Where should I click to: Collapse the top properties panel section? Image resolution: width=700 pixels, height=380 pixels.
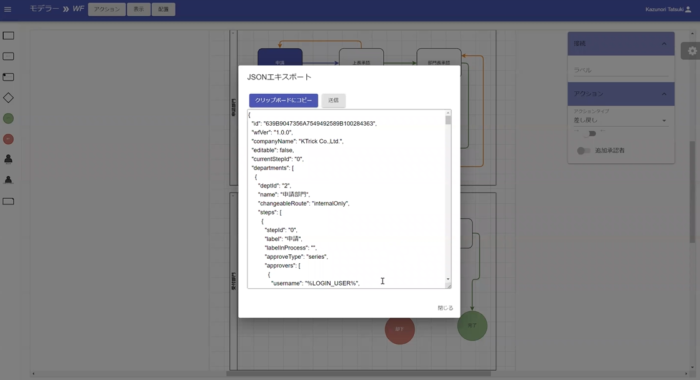[664, 44]
